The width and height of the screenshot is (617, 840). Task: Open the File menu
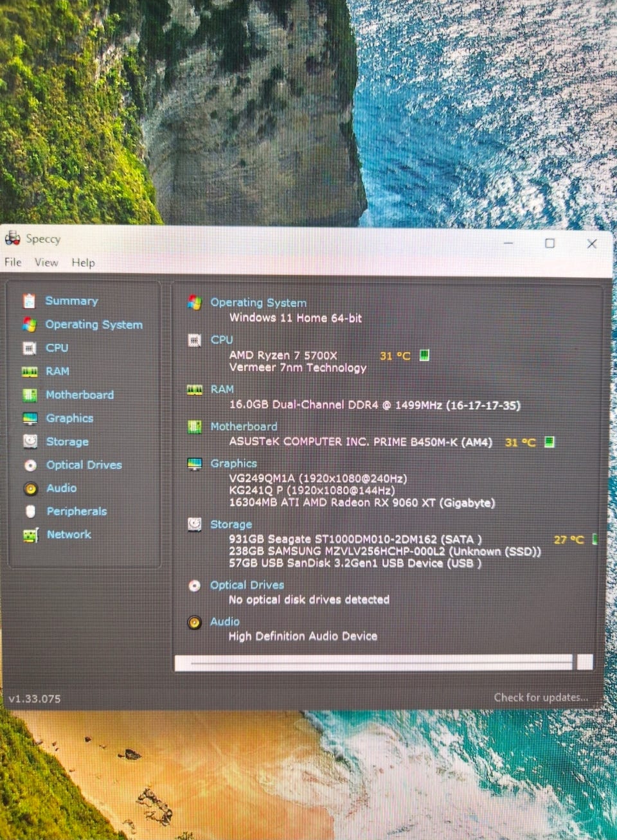pyautogui.click(x=13, y=262)
